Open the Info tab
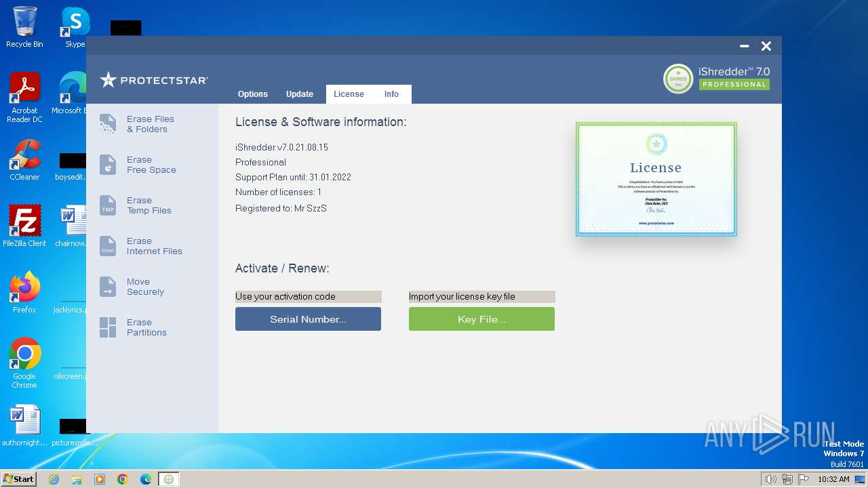The width and height of the screenshot is (868, 488). tap(391, 94)
